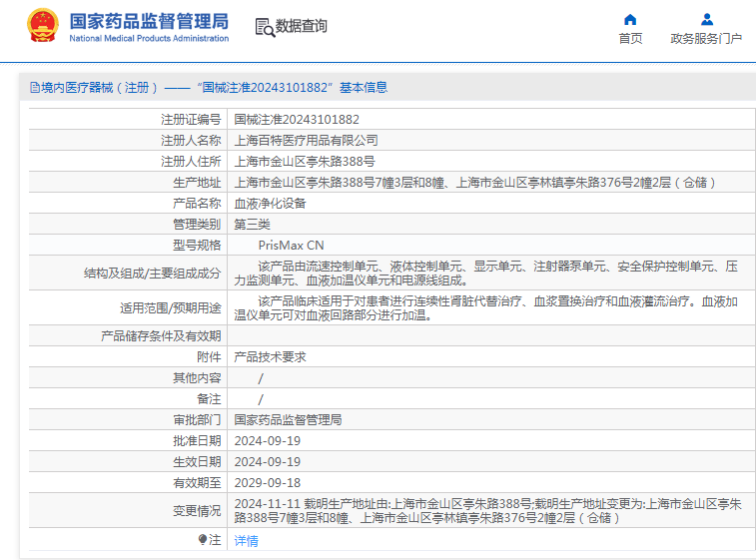Click the PrisMax CN model specification
The height and width of the screenshot is (560, 756).
[x=291, y=245]
